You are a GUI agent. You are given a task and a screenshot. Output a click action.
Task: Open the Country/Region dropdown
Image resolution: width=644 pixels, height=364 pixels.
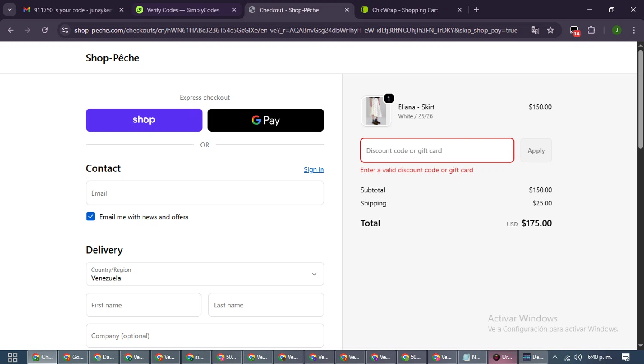[x=205, y=274]
